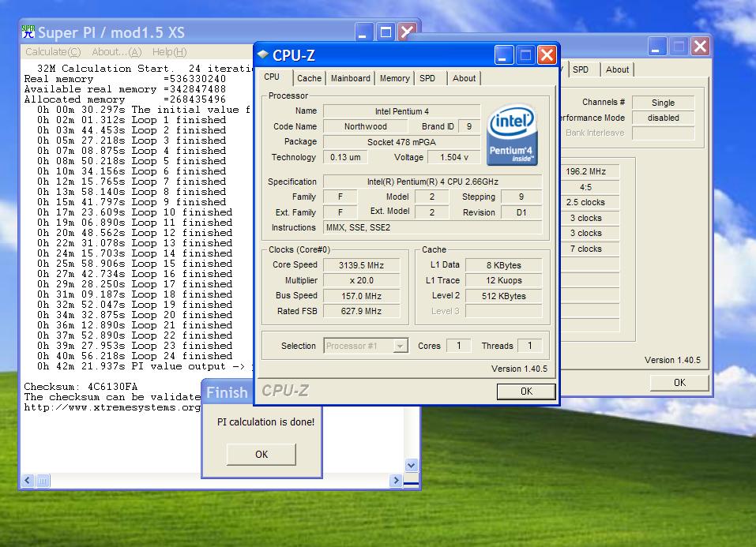Click the L1 Trace value 12 Kuops
Viewport: 756px width, 547px height.
(503, 280)
